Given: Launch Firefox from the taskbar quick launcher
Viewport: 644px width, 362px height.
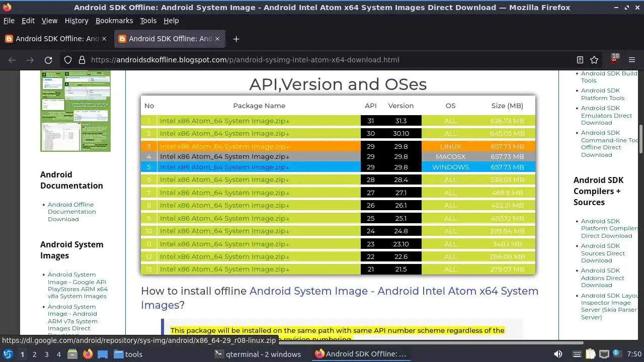Looking at the screenshot, I should click(88, 354).
